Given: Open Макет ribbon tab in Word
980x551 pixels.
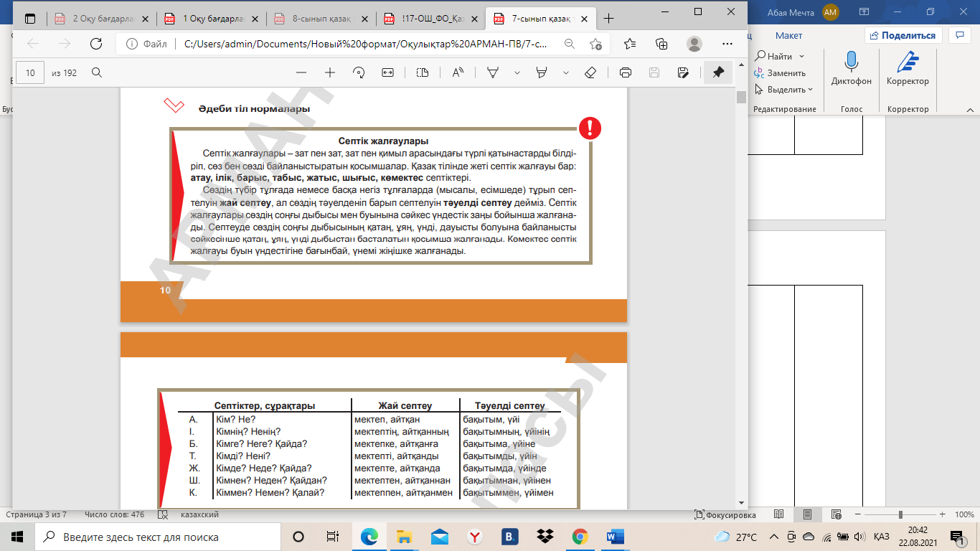Looking at the screenshot, I should 789,35.
